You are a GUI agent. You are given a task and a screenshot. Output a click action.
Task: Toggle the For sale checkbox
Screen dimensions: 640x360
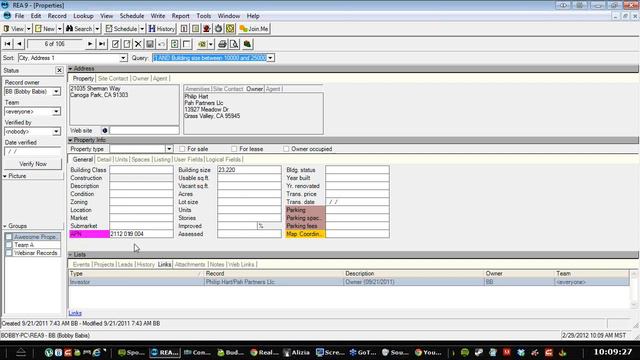182,149
